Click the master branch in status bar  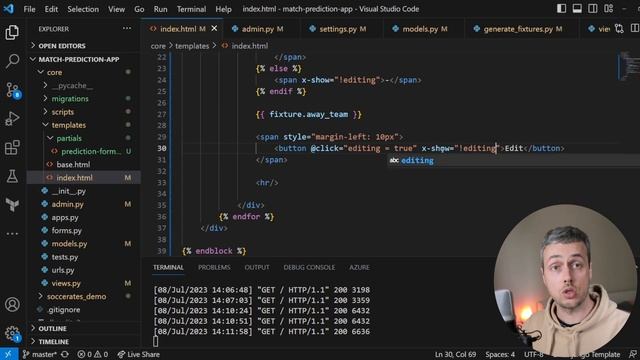click(x=40, y=354)
